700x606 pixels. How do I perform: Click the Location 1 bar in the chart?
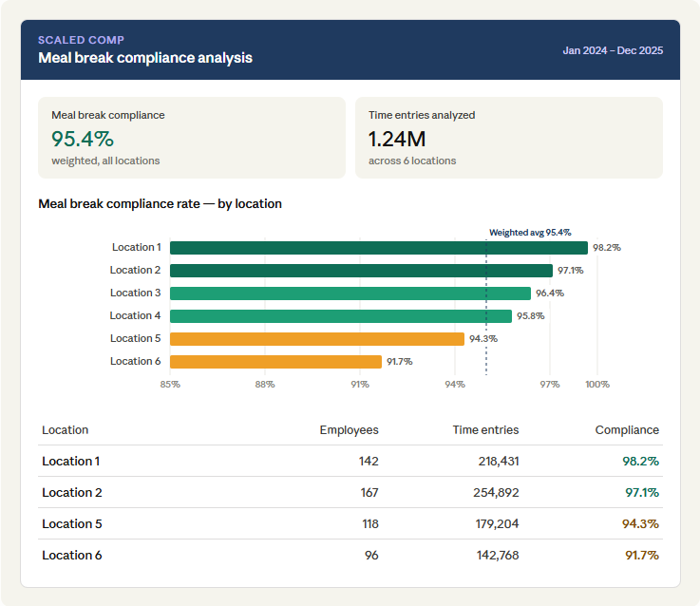point(379,248)
